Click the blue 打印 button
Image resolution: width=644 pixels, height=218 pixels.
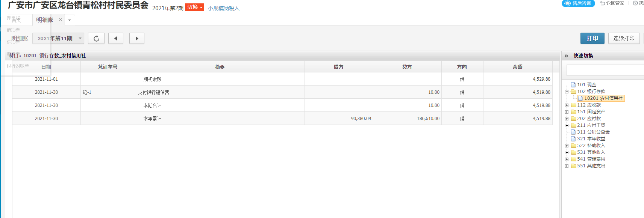[592, 38]
